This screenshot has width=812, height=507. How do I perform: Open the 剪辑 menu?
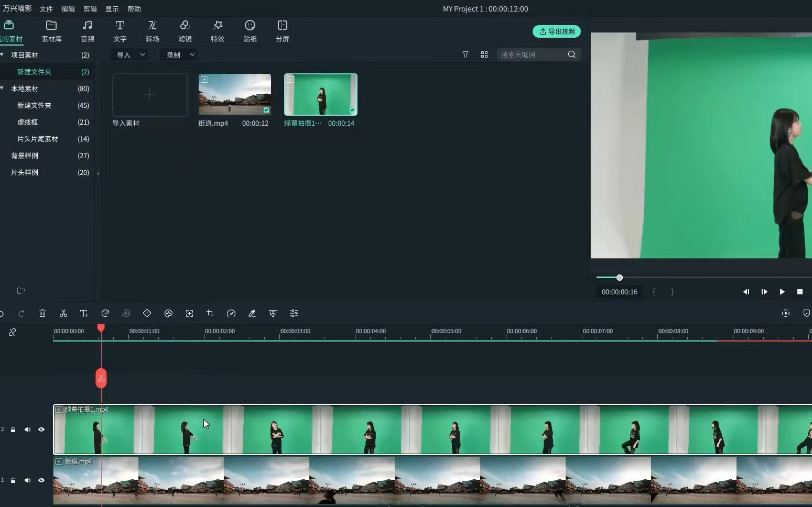click(x=90, y=9)
